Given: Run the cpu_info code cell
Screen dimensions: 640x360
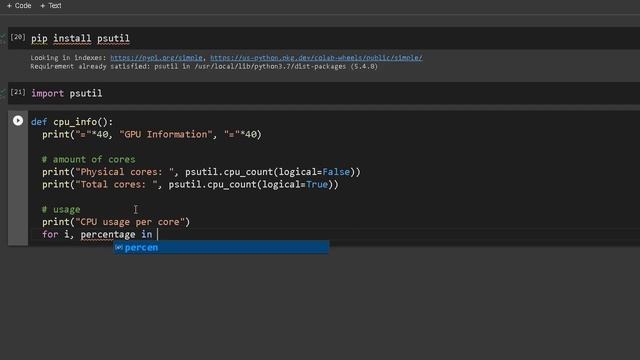Looking at the screenshot, I should pyautogui.click(x=18, y=120).
